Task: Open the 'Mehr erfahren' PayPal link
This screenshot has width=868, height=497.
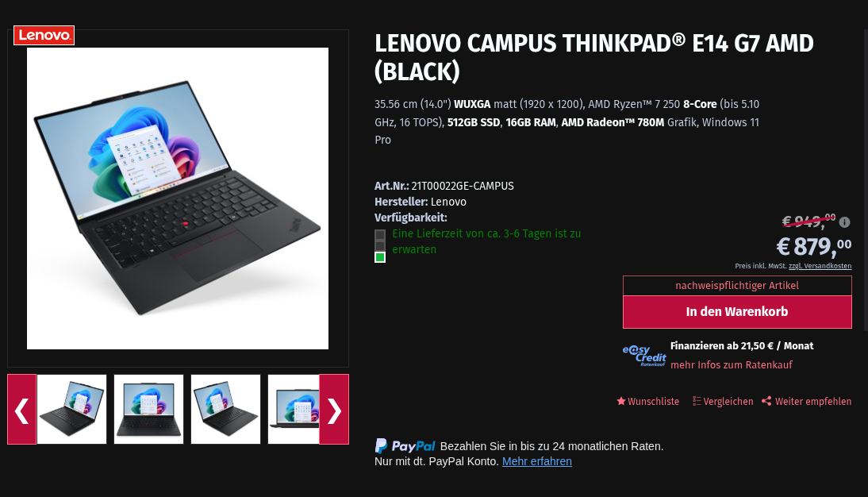Action: 536,461
